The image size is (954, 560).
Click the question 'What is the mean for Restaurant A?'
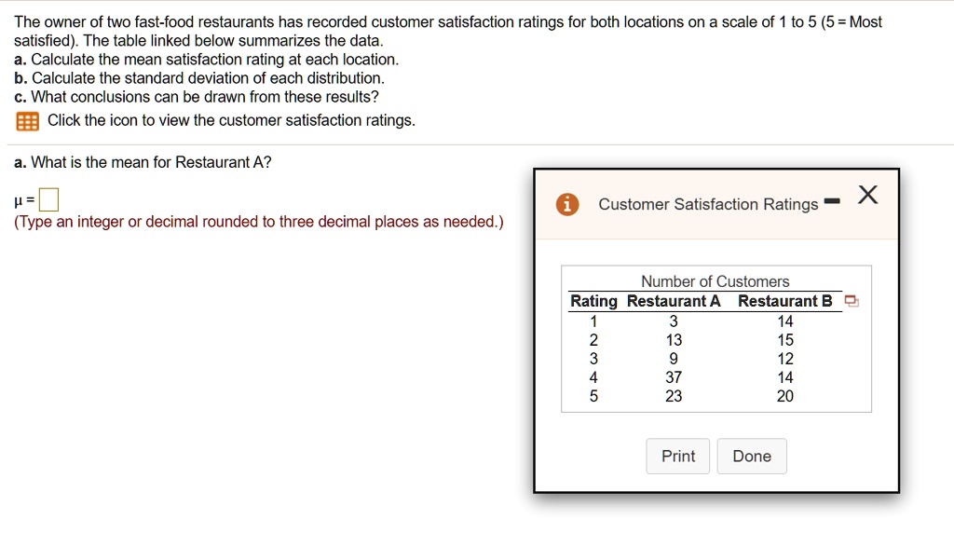(x=143, y=162)
